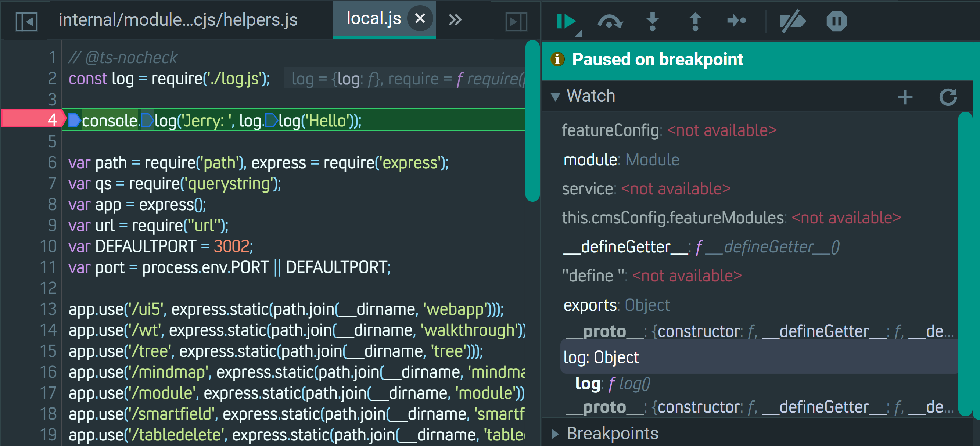980x446 pixels.
Task: Close the local.js tab
Action: point(420,18)
